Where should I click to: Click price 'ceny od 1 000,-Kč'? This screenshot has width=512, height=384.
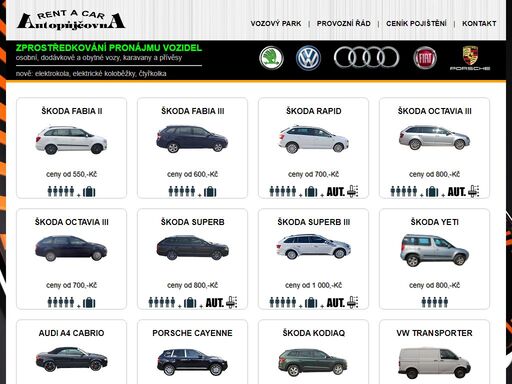click(313, 285)
